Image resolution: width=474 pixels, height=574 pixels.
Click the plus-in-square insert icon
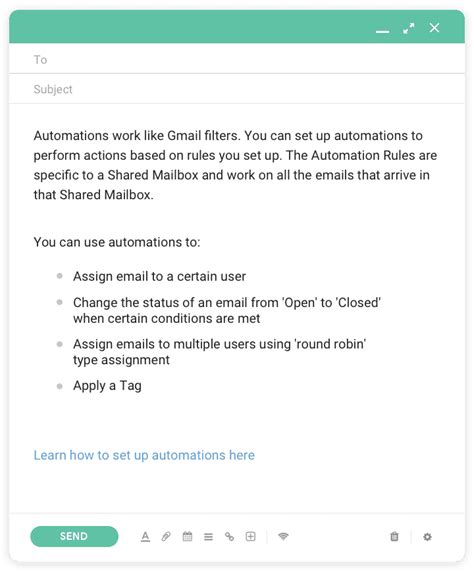[251, 537]
